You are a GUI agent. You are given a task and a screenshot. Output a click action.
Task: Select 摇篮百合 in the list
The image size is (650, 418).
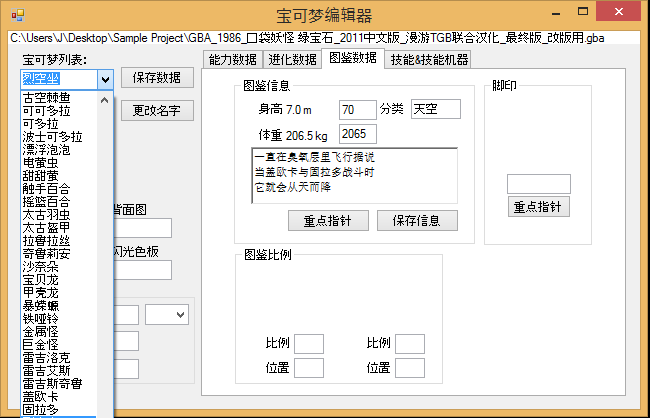coord(59,202)
